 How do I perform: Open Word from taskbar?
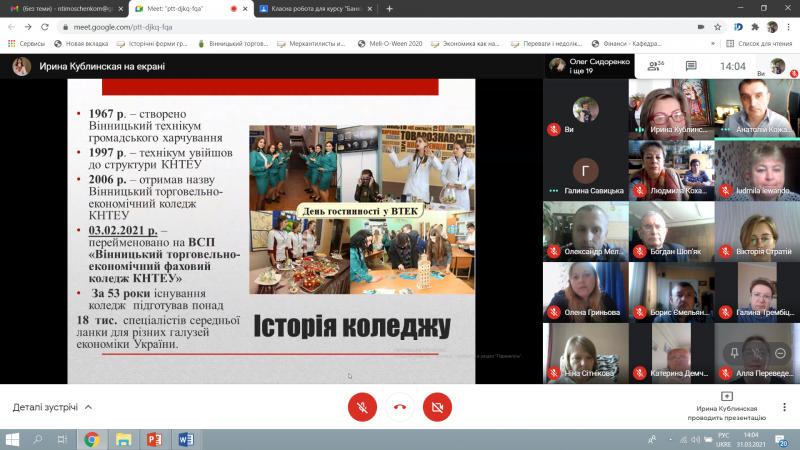pyautogui.click(x=186, y=439)
